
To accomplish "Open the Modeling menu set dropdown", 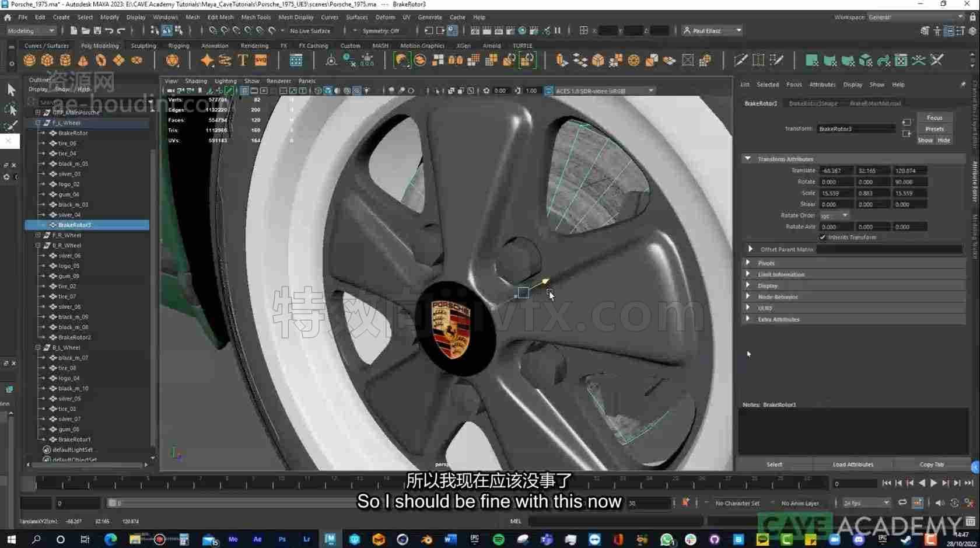I will point(31,30).
